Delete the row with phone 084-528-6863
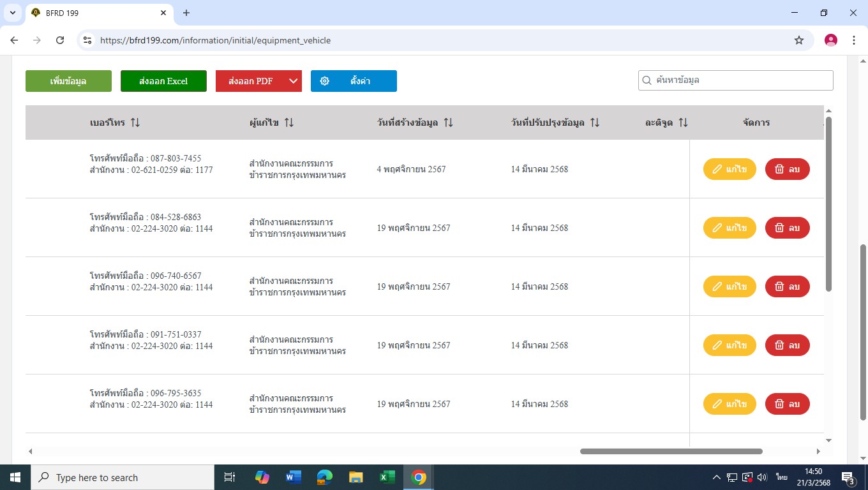 click(787, 228)
